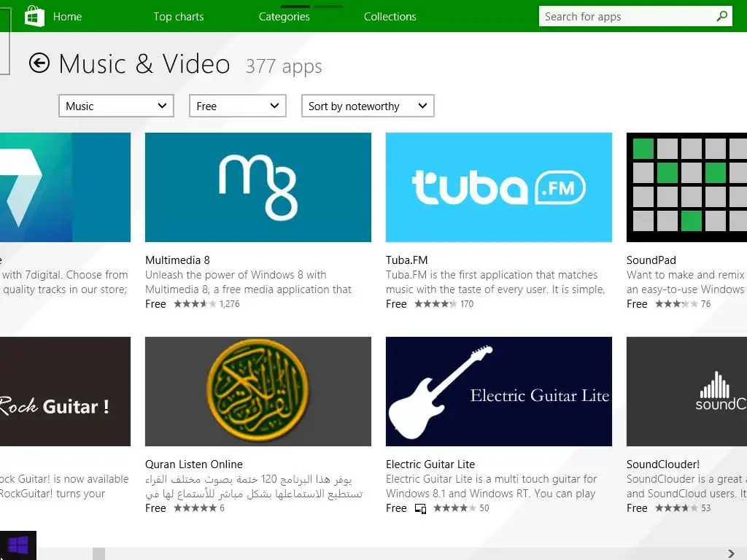Click the Tuba.FM title link
Screen dimensions: 747x560
[x=407, y=260]
